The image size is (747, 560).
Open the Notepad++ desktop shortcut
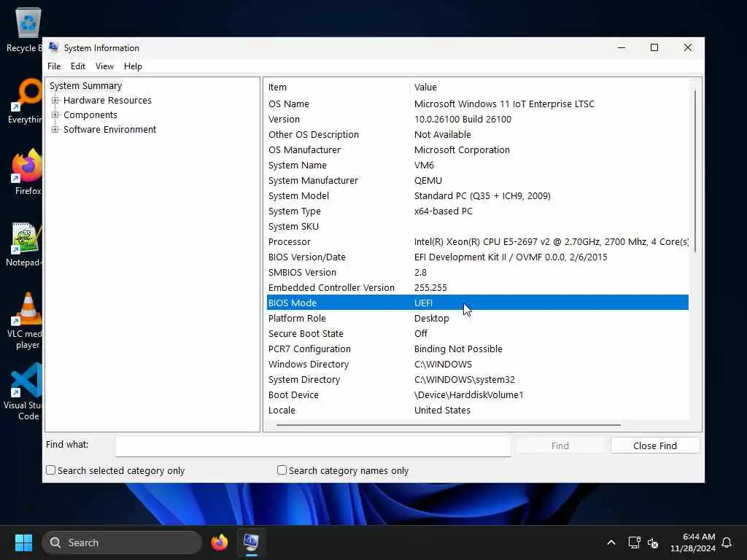click(25, 244)
